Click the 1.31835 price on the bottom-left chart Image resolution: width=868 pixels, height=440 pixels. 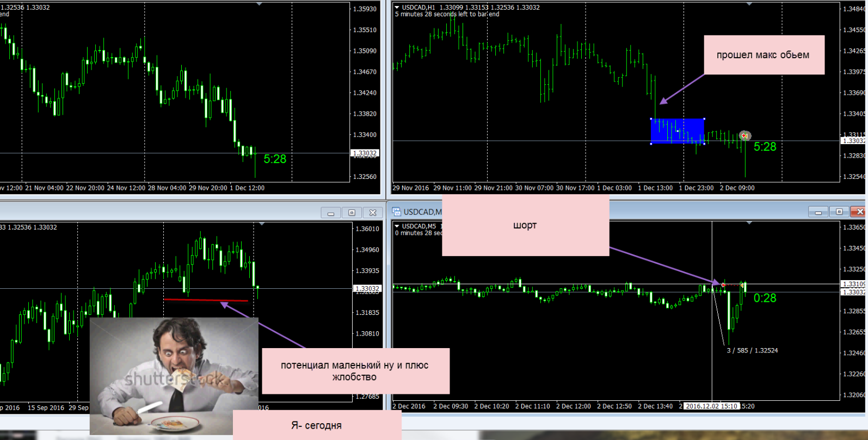367,313
